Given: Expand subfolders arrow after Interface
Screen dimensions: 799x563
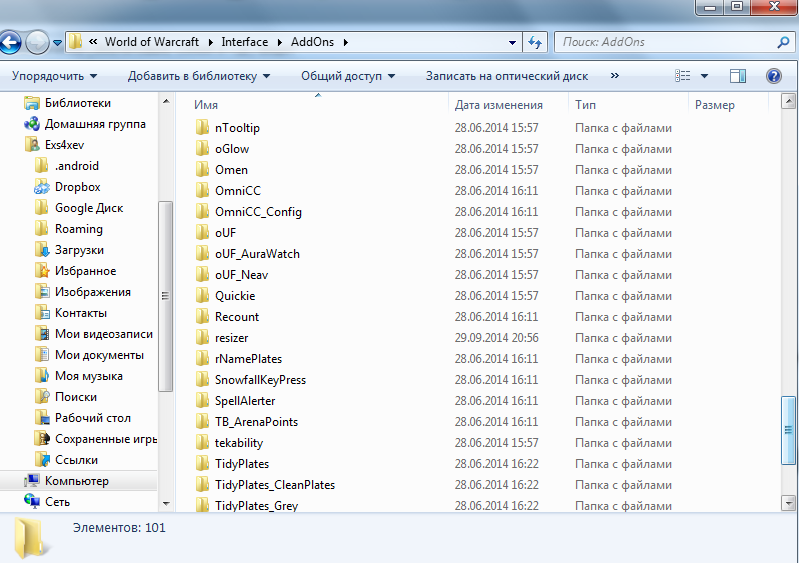Looking at the screenshot, I should [x=280, y=42].
